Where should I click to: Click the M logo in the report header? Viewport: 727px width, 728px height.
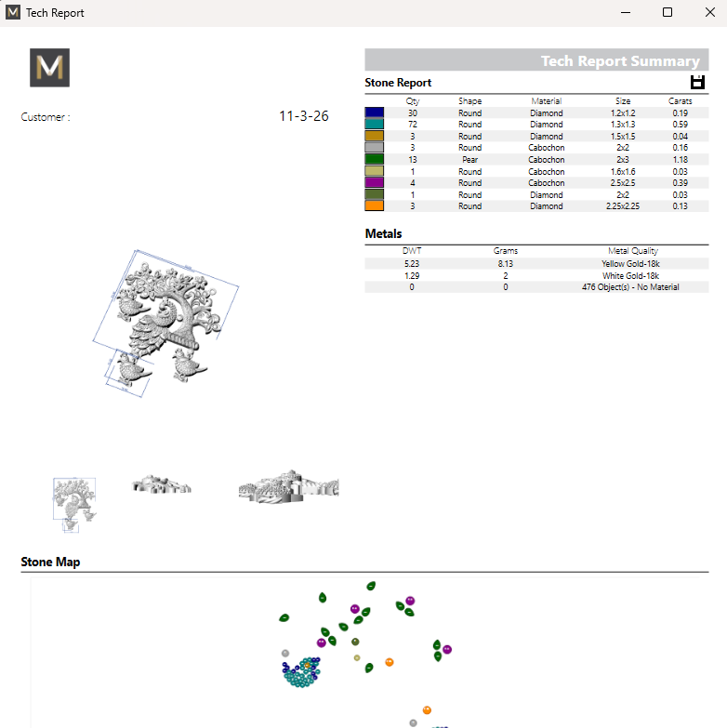click(49, 68)
